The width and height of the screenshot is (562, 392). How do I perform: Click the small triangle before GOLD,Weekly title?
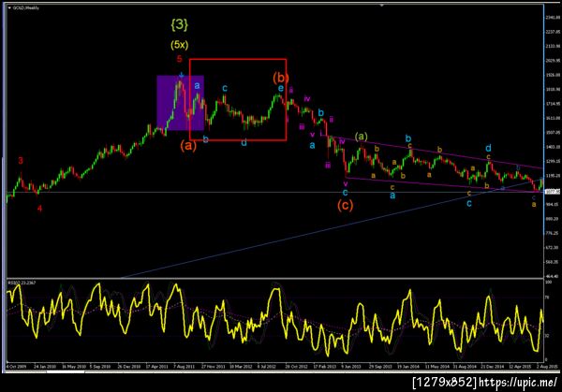tap(9, 7)
